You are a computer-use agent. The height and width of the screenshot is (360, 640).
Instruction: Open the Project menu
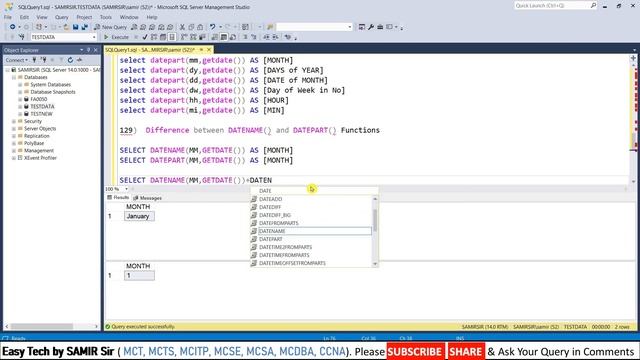tap(84, 17)
